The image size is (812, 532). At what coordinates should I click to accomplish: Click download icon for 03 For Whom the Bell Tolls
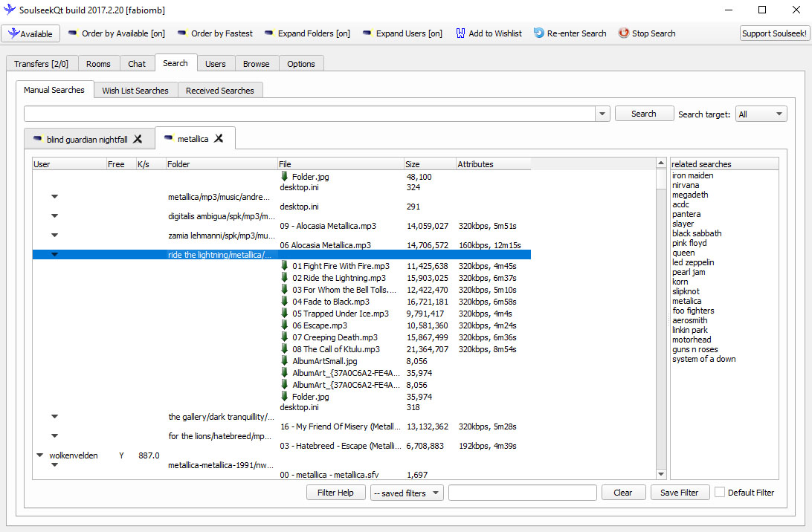284,289
